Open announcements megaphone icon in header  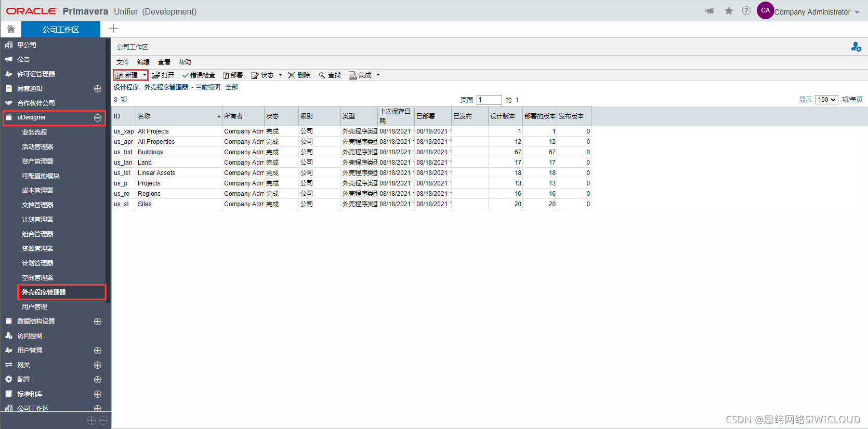click(x=710, y=11)
